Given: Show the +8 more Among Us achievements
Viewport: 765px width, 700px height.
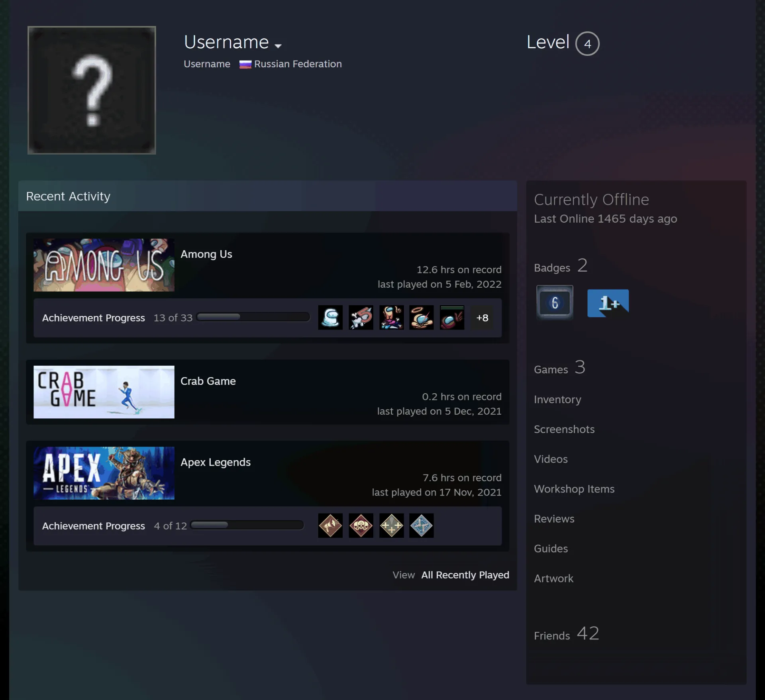Looking at the screenshot, I should 482,318.
